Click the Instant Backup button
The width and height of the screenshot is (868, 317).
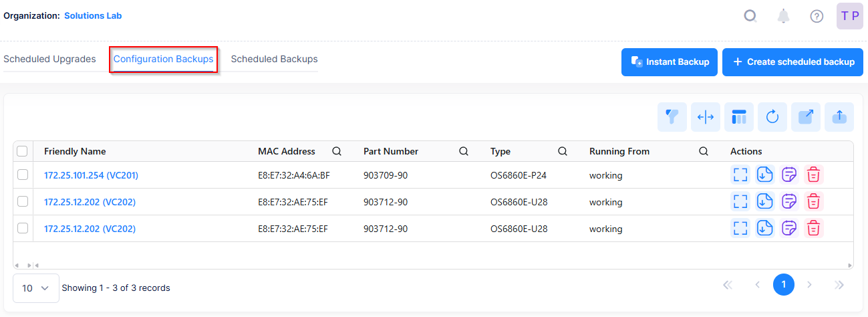click(x=670, y=62)
